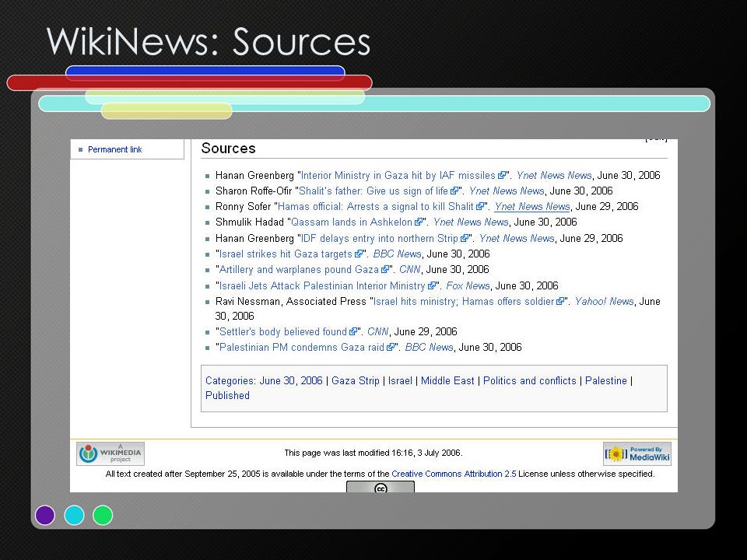
Task: Click external-link icon after 'Gaza targets'
Action: (x=359, y=254)
